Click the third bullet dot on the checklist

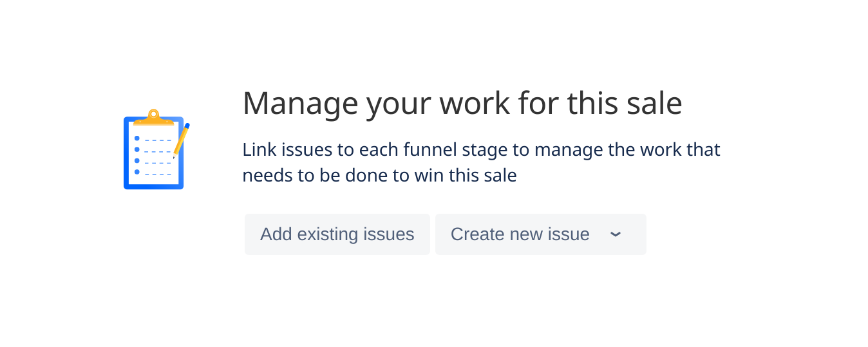[137, 161]
